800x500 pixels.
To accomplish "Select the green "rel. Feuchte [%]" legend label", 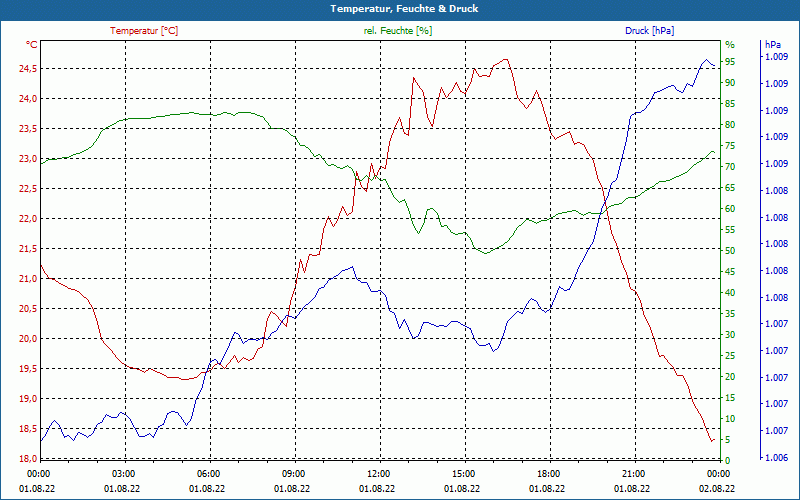I will point(397,31).
